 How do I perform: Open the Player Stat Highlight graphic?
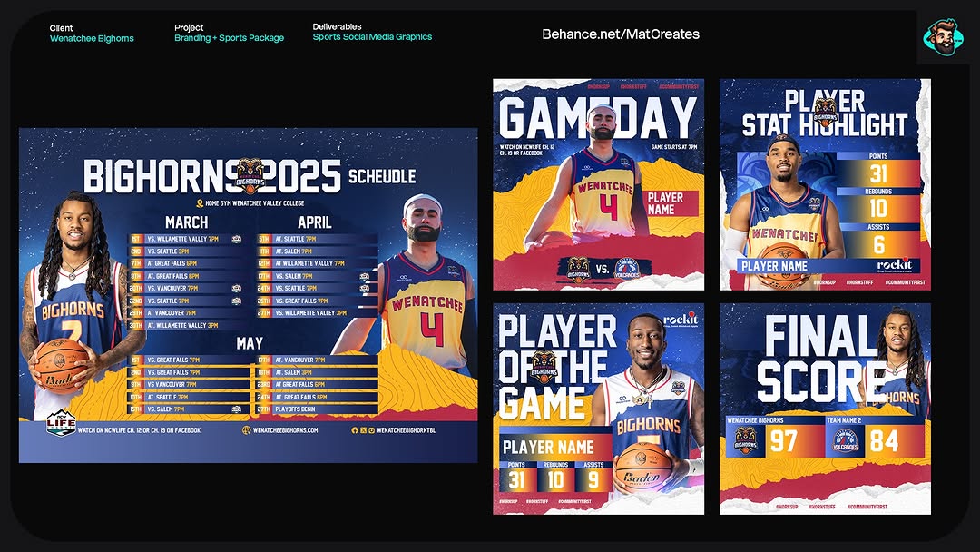coord(825,184)
